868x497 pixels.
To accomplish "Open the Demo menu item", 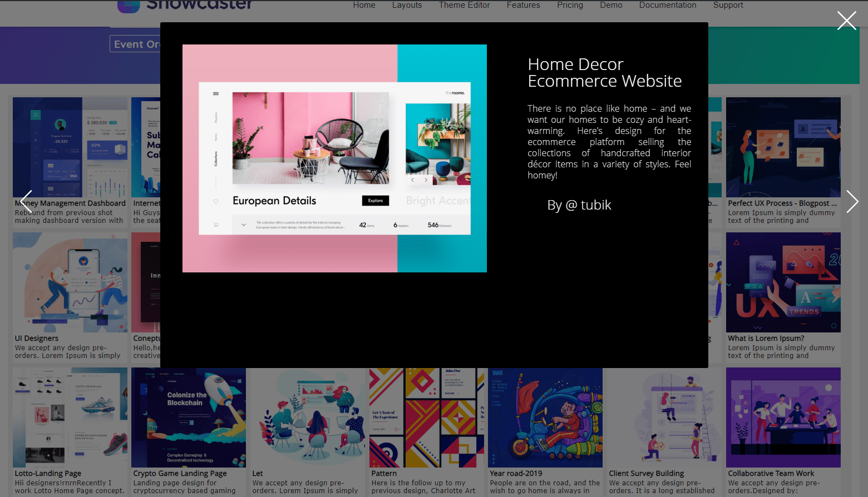I will pos(611,5).
